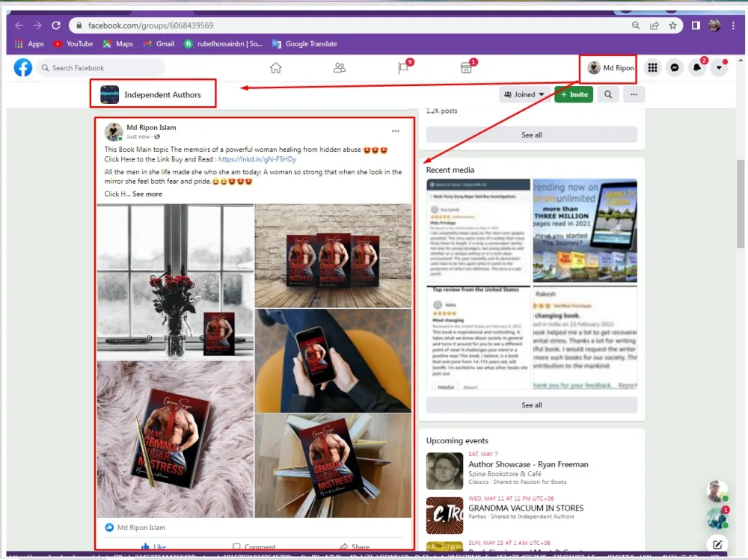Comment on the post

pyautogui.click(x=254, y=547)
